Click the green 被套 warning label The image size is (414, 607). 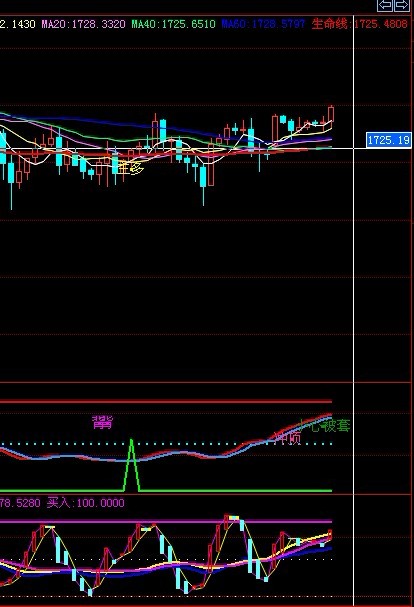(336, 426)
